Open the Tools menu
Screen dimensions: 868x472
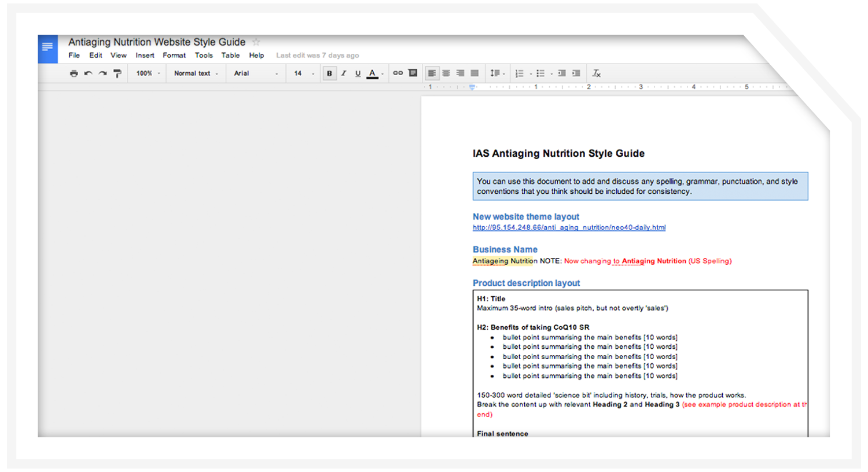coord(204,56)
